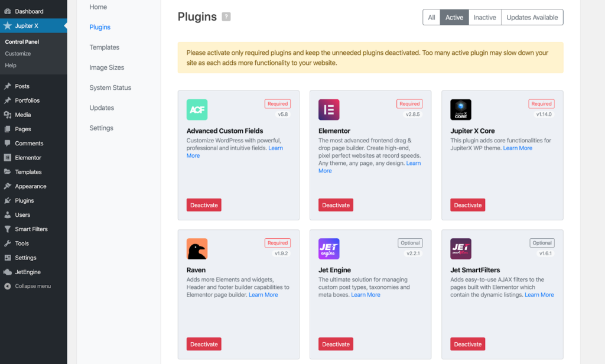Show All plugins filter
Image resolution: width=605 pixels, height=364 pixels.
pyautogui.click(x=431, y=18)
